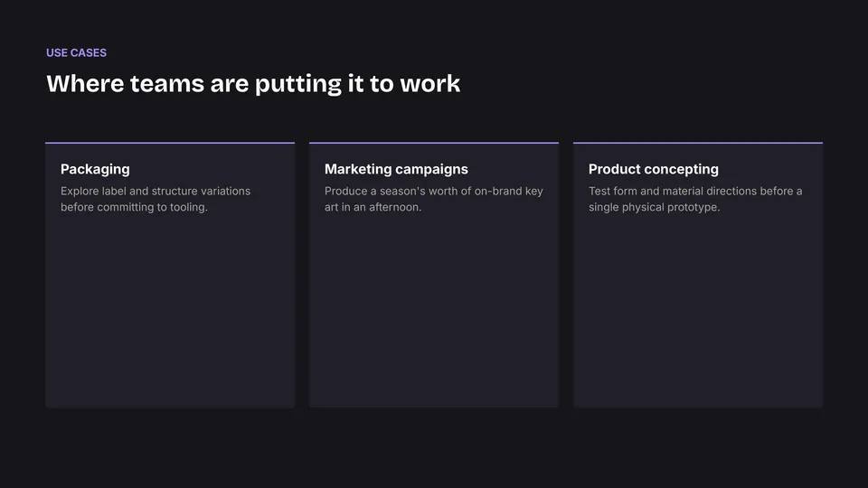Click the description about a season's worth of key art
Viewport: 868px width, 488px height.
coord(433,199)
